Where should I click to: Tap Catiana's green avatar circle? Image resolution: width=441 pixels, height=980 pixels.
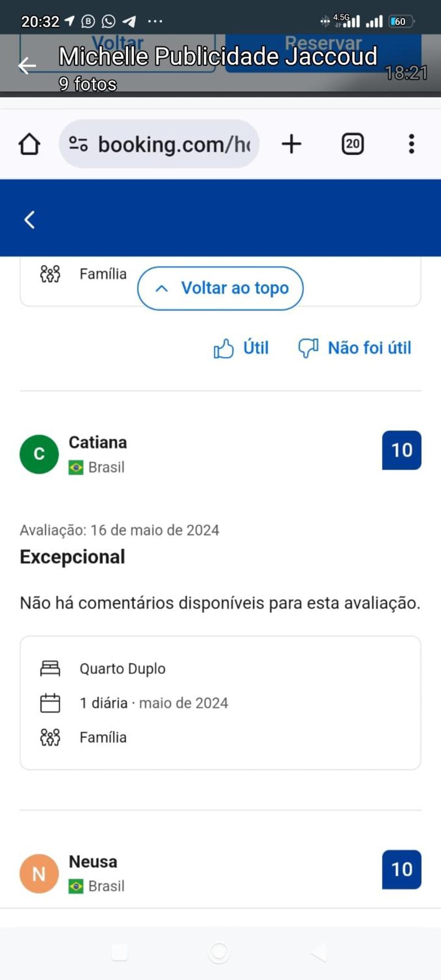point(39,454)
